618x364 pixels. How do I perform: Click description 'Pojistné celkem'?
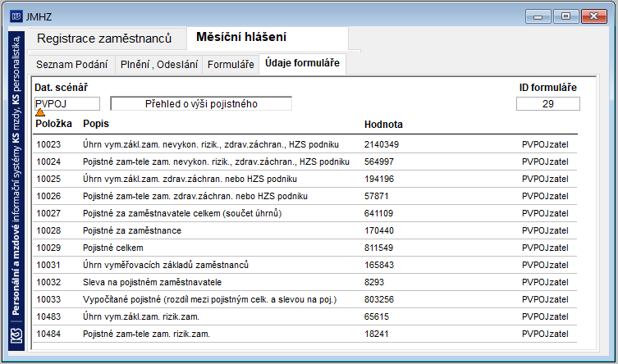(113, 248)
